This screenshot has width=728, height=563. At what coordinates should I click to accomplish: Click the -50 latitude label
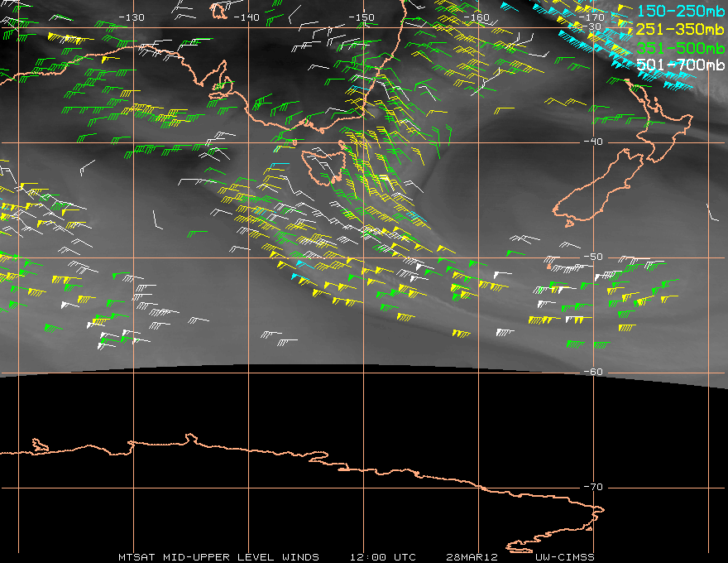593,257
